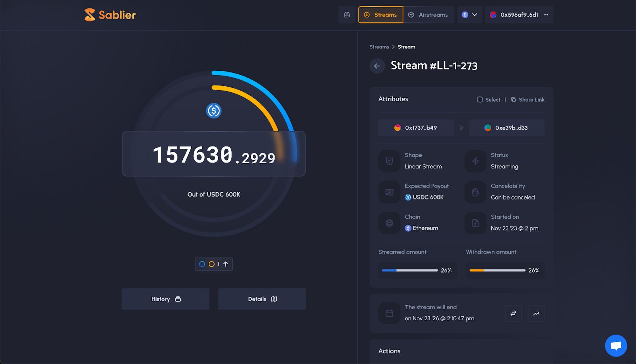
Task: Click the Attributes section heading
Action: tap(393, 99)
